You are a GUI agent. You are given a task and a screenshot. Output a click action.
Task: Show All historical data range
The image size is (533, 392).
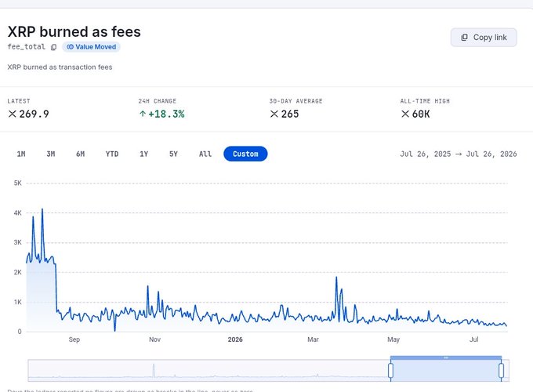[205, 154]
